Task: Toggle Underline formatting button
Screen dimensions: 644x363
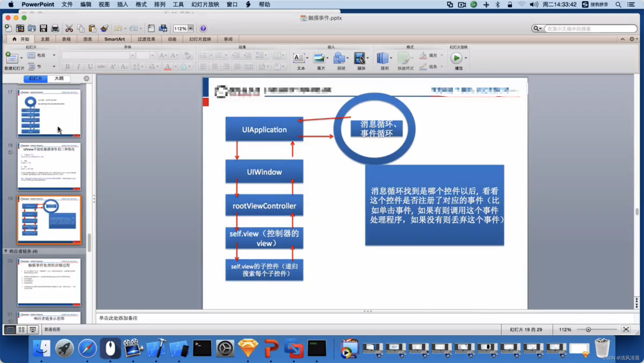Action: point(90,66)
